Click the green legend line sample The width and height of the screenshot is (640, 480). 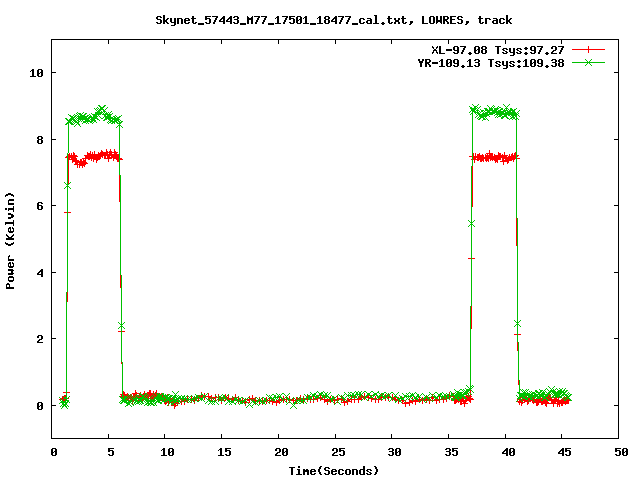(588, 62)
